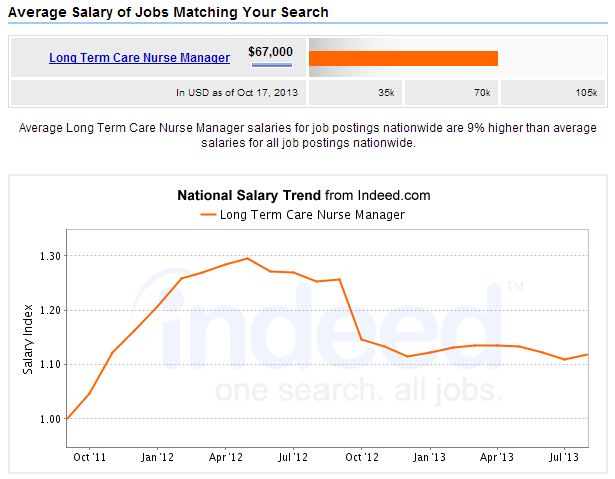Click the 1.00 y-axis value
Screen dimensions: 615x479
[49, 419]
